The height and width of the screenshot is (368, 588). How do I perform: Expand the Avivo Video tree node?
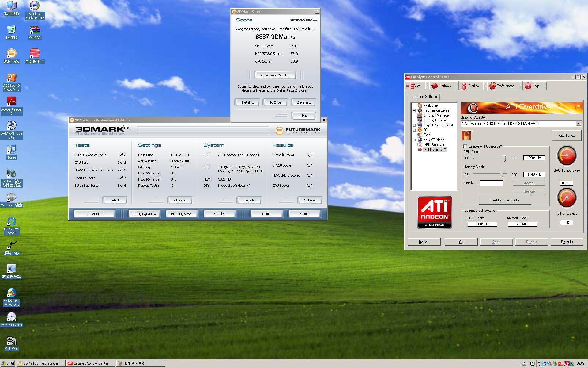point(414,140)
